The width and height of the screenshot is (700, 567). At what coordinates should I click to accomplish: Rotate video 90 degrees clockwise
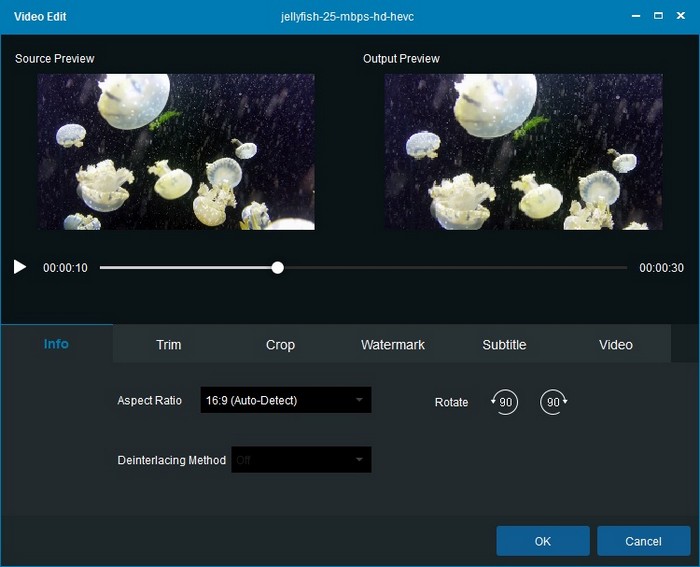click(x=553, y=402)
